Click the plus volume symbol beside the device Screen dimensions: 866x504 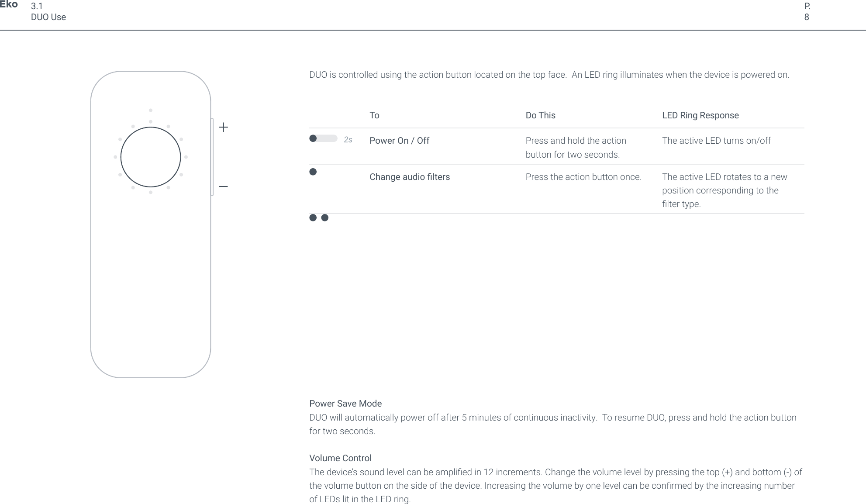pos(223,128)
